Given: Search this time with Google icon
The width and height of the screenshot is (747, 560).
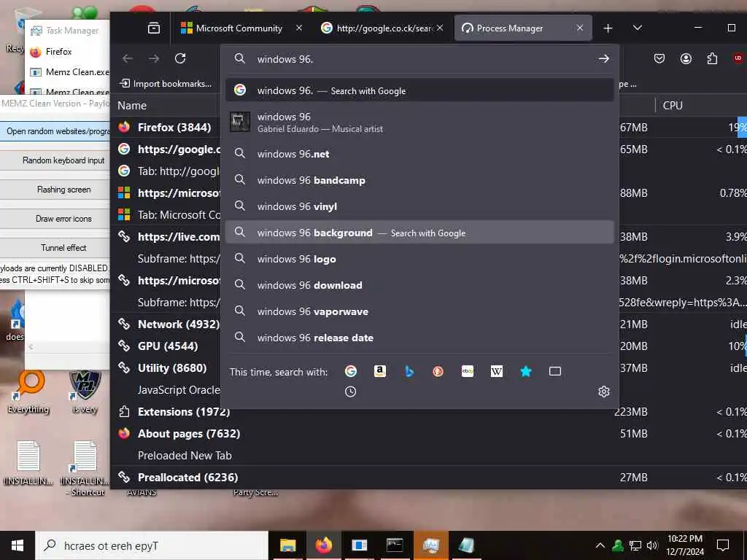Looking at the screenshot, I should tap(351, 371).
